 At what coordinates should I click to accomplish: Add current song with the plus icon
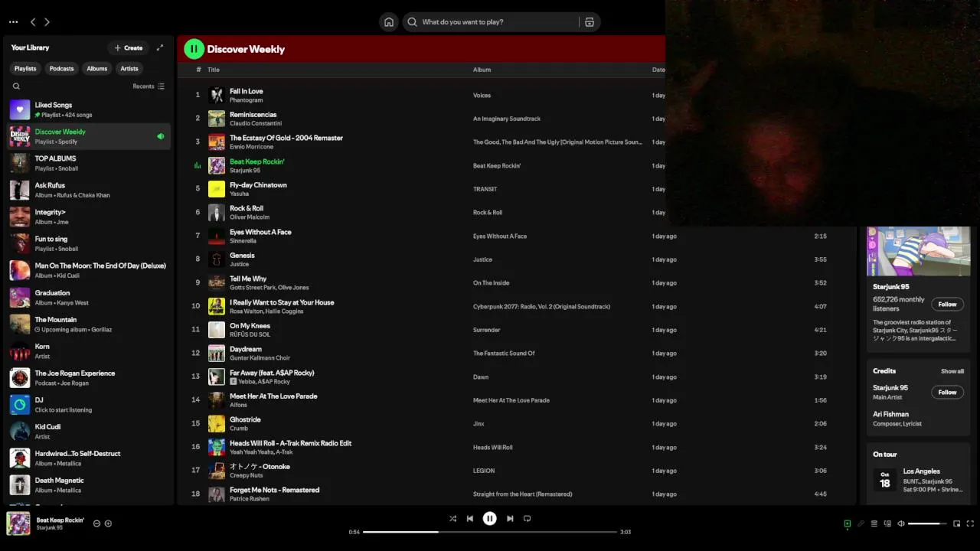click(108, 523)
